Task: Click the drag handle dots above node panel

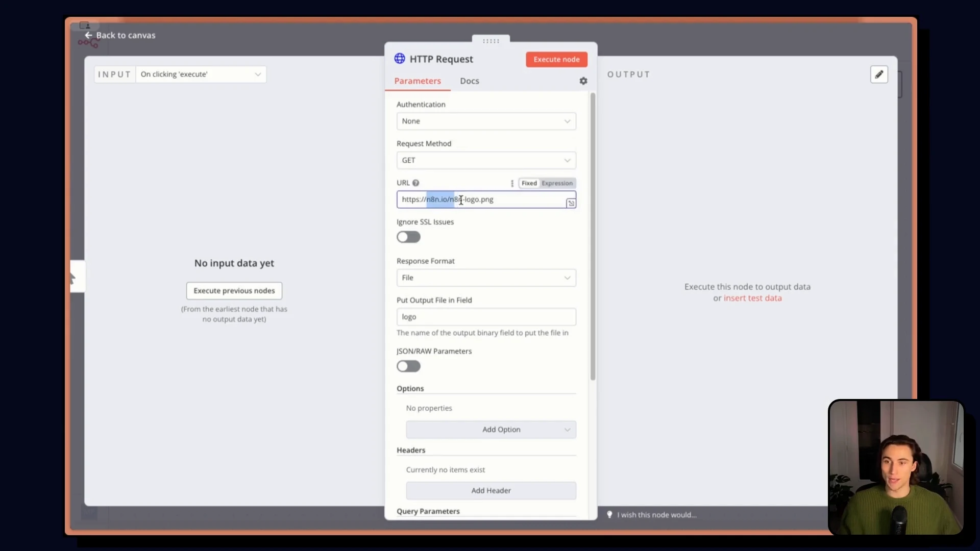Action: pos(491,41)
